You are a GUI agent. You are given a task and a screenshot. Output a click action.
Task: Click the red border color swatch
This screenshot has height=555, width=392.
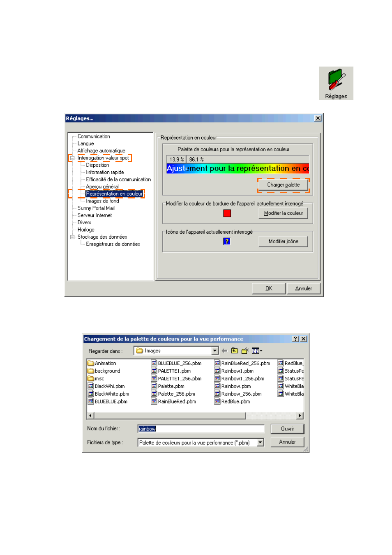click(x=227, y=213)
